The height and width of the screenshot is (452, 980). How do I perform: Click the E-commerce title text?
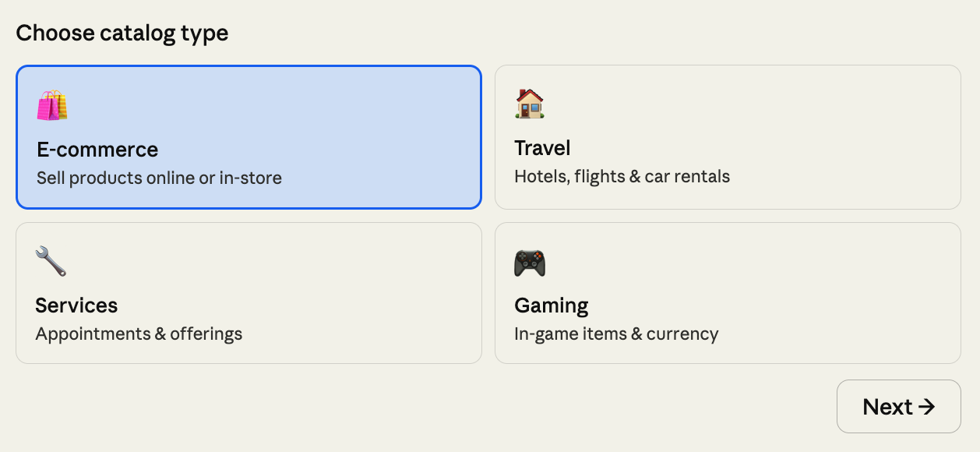[x=97, y=150]
